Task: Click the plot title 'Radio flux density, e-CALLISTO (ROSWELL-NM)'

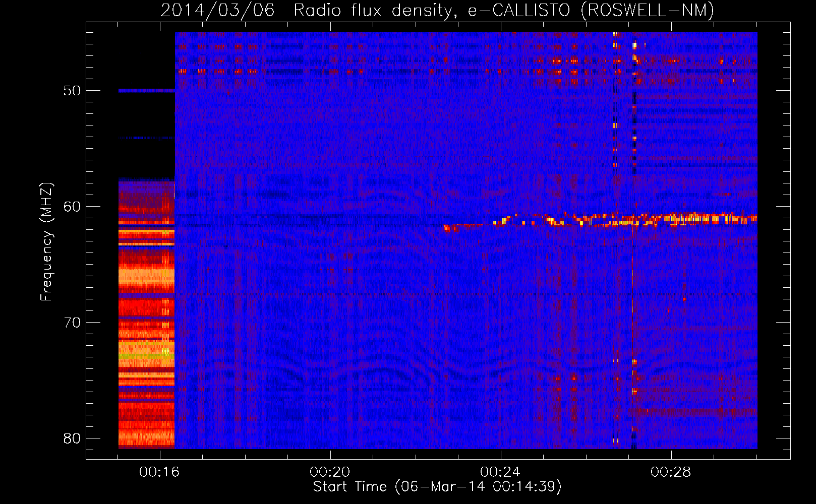Action: 504,10
